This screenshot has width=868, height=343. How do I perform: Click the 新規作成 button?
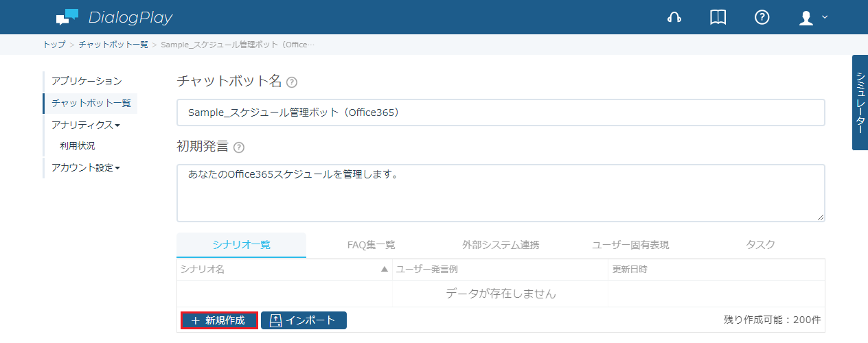pos(219,320)
